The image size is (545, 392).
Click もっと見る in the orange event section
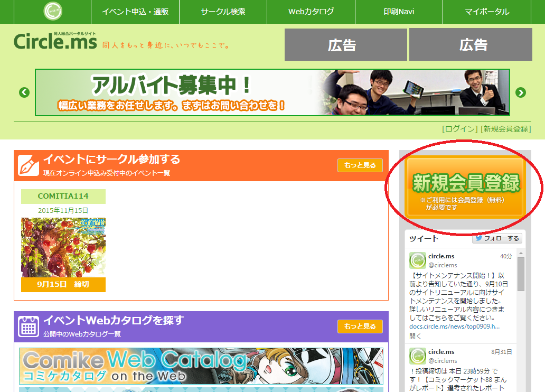[x=360, y=165]
